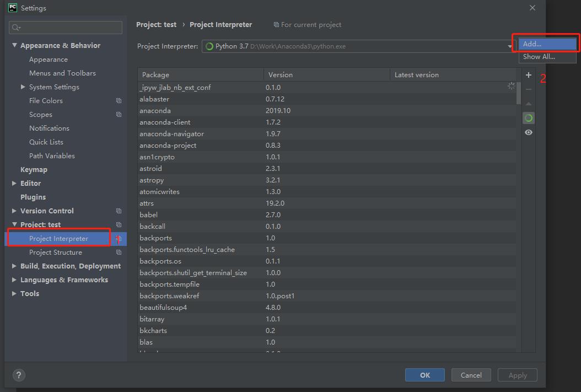This screenshot has height=392, width=581.
Task: Collapse the Appearance & Behavior section
Action: point(14,45)
